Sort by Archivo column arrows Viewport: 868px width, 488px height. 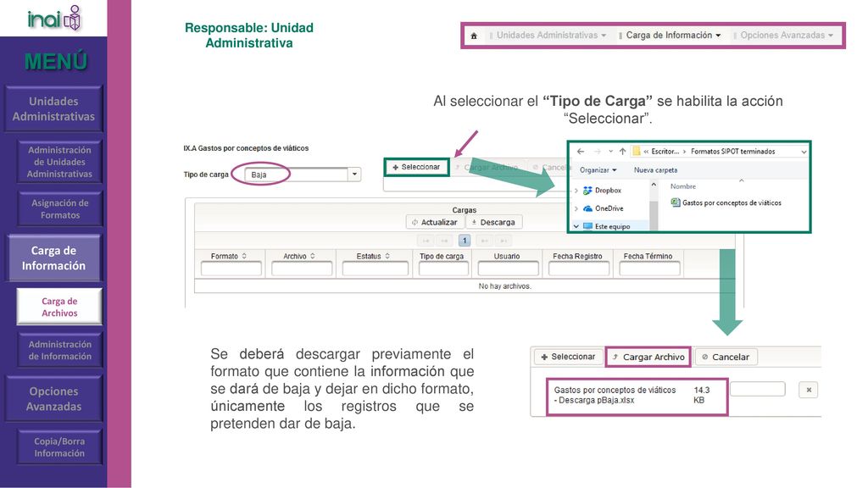[313, 256]
